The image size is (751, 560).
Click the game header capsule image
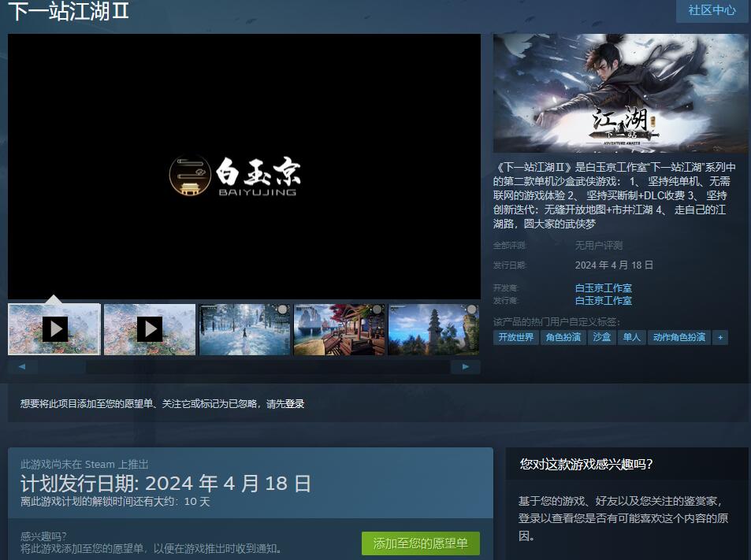tap(621, 93)
